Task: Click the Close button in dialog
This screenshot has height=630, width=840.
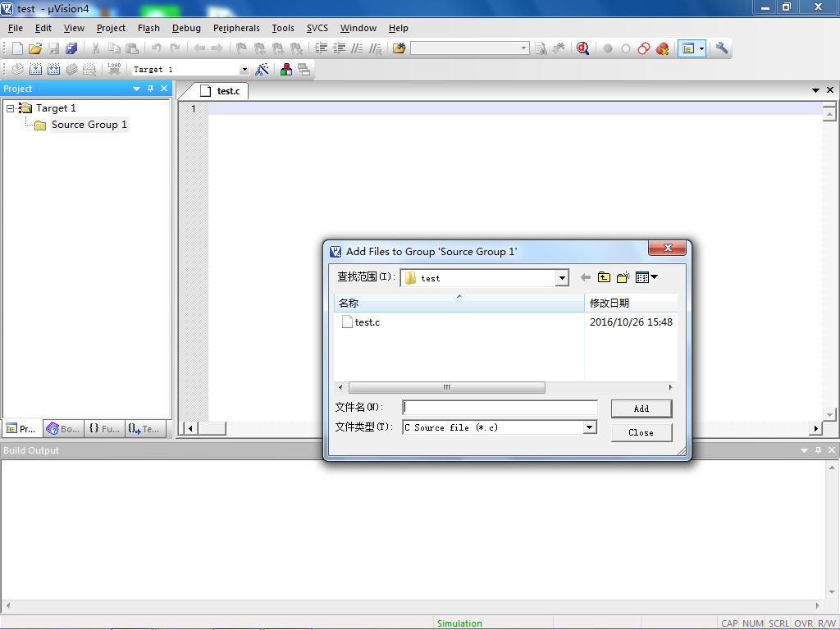Action: 641,433
